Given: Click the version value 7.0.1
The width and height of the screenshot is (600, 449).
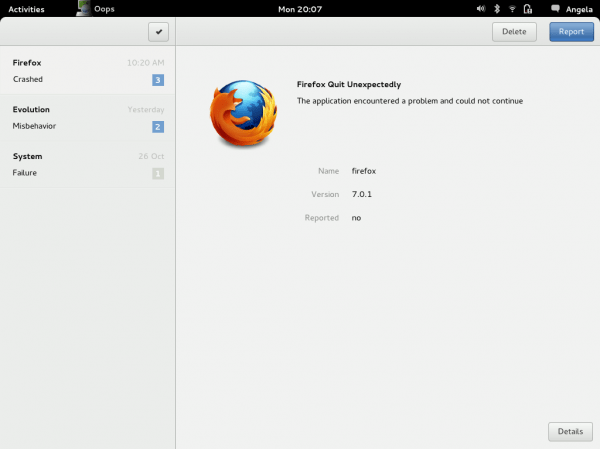Looking at the screenshot, I should [x=362, y=194].
